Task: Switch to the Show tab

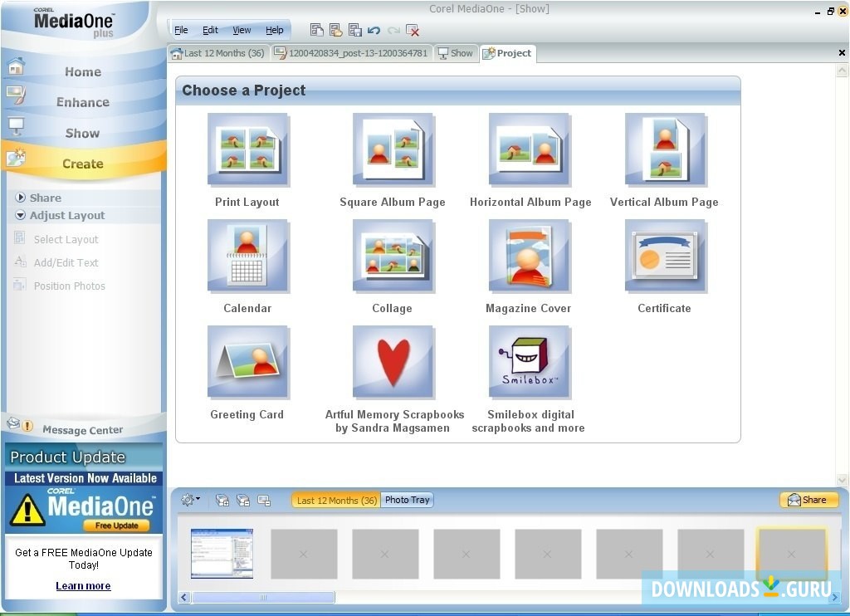Action: (456, 53)
